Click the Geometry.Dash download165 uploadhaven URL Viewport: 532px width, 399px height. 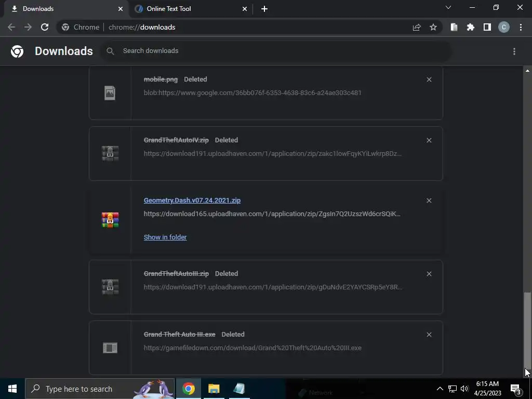272,214
